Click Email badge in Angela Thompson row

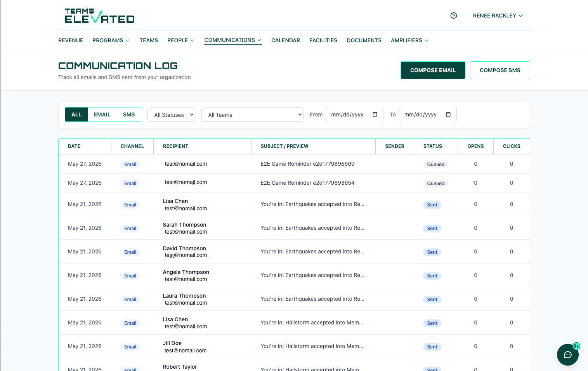(x=130, y=276)
